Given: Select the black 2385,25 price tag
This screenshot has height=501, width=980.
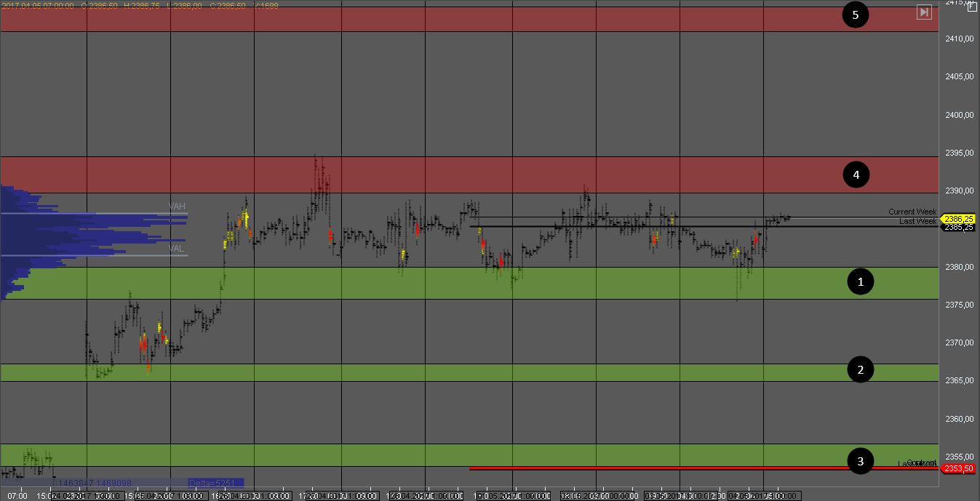Looking at the screenshot, I should pos(958,227).
